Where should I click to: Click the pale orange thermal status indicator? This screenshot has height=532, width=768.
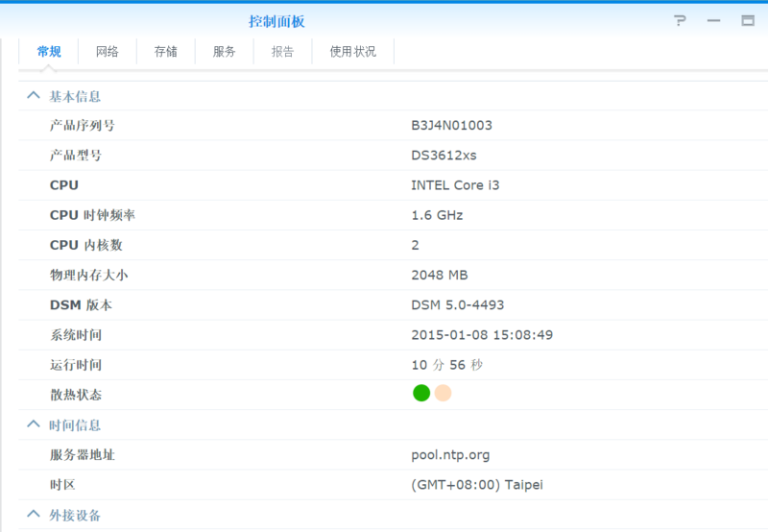(x=443, y=393)
